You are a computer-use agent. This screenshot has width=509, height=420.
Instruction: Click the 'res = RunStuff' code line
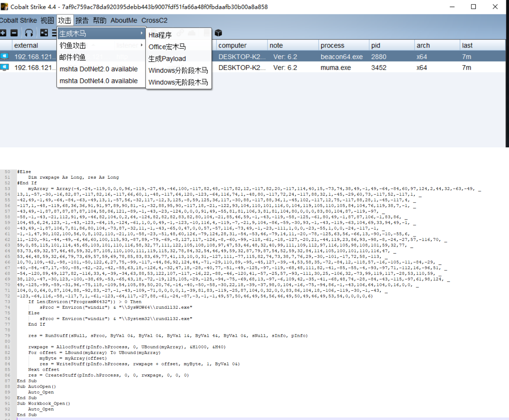click(x=168, y=336)
